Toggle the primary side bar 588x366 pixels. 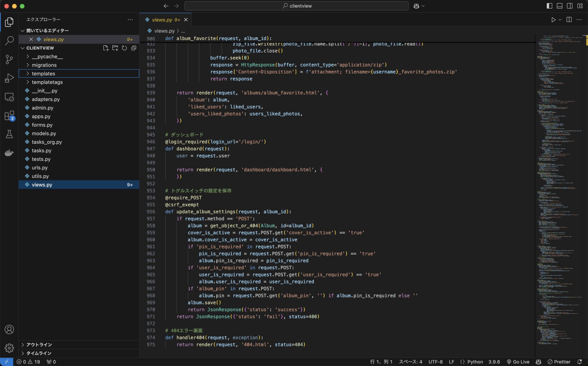point(549,6)
